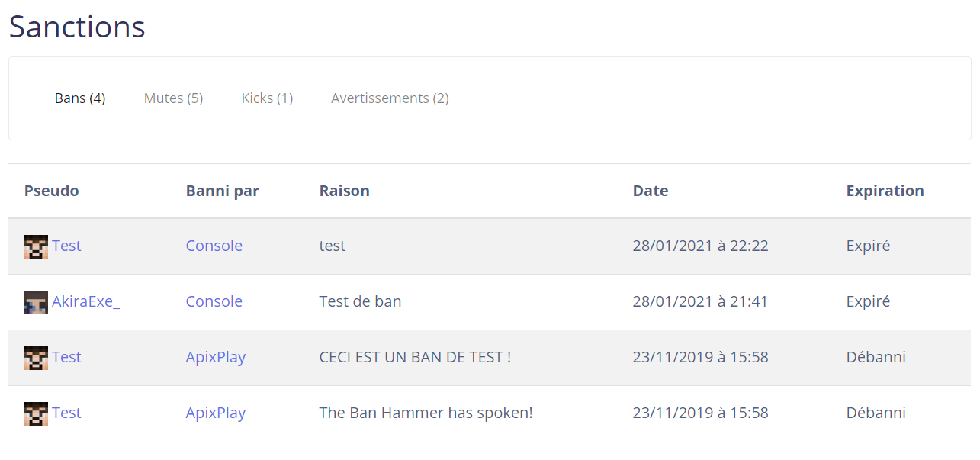Click the Date column header
Screen dimensions: 980x460
[651, 191]
